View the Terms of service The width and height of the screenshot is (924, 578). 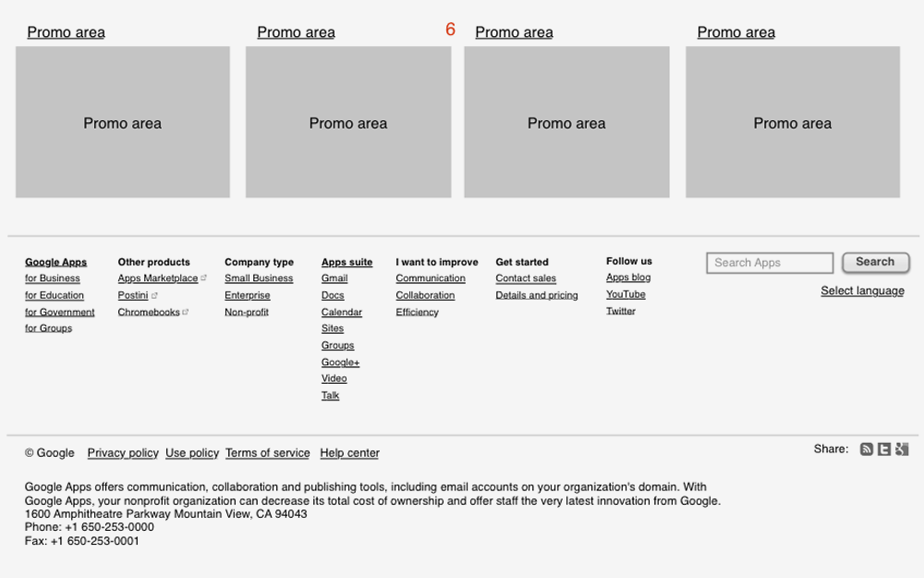[x=267, y=453]
